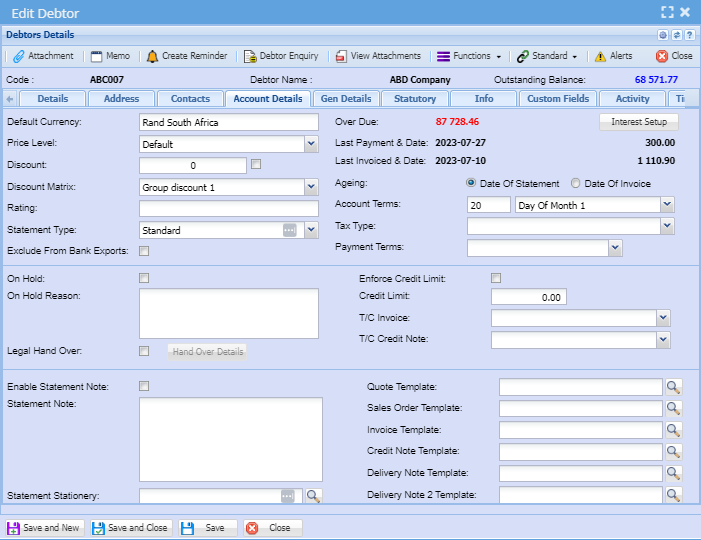Open the Statutory tab

pos(415,98)
